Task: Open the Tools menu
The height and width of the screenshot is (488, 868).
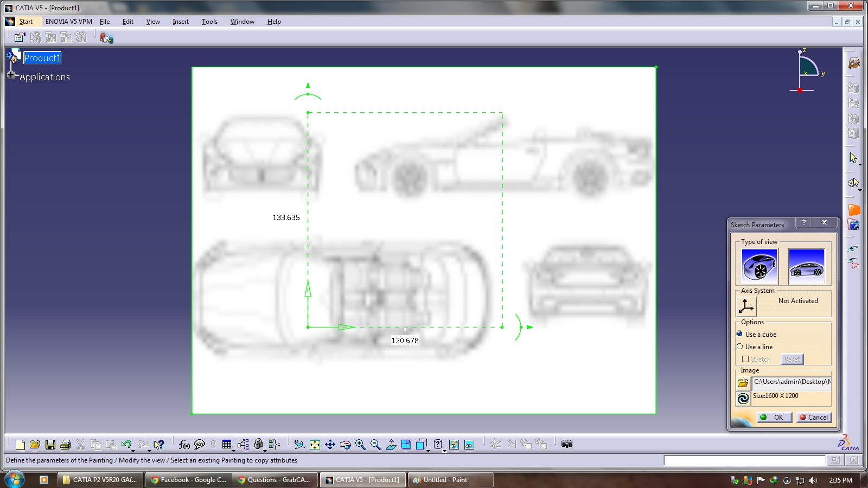Action: point(209,22)
